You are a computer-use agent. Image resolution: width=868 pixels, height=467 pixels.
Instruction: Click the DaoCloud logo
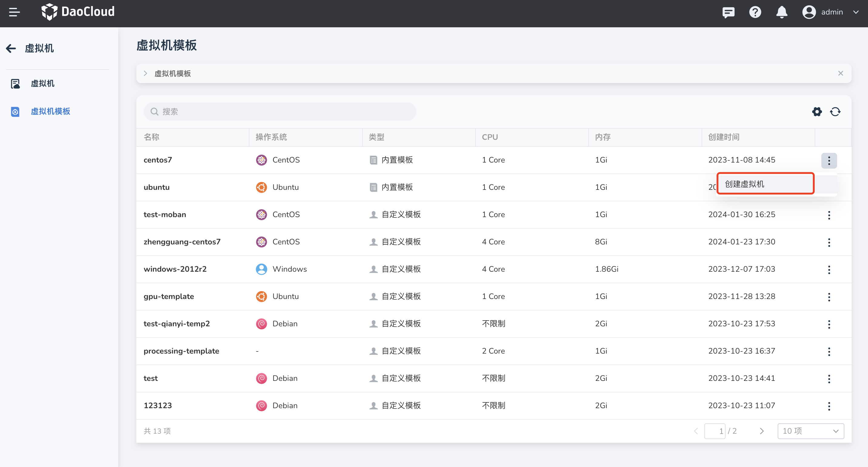tap(78, 12)
